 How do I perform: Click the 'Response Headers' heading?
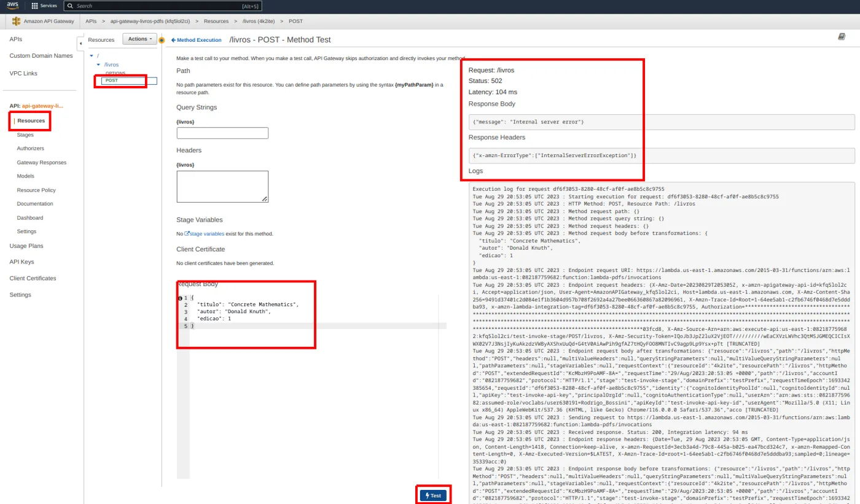497,138
